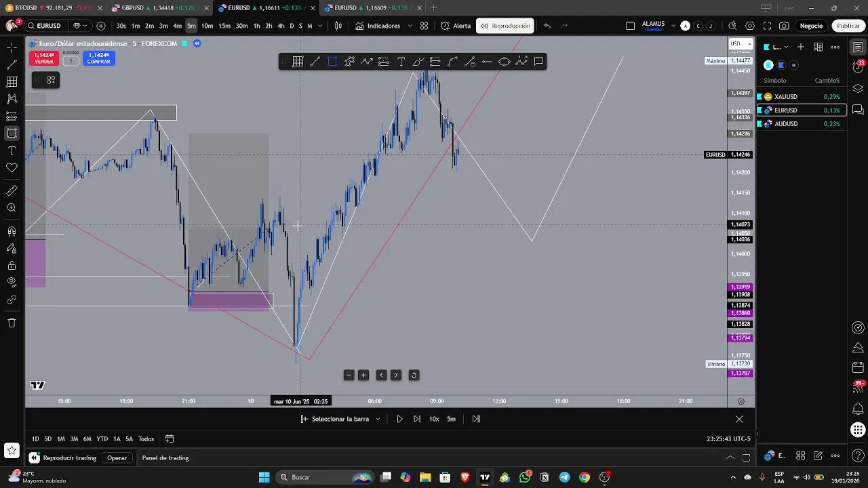Toggle the Reproducción replay mode button
Screen dimensions: 868x488
point(506,26)
